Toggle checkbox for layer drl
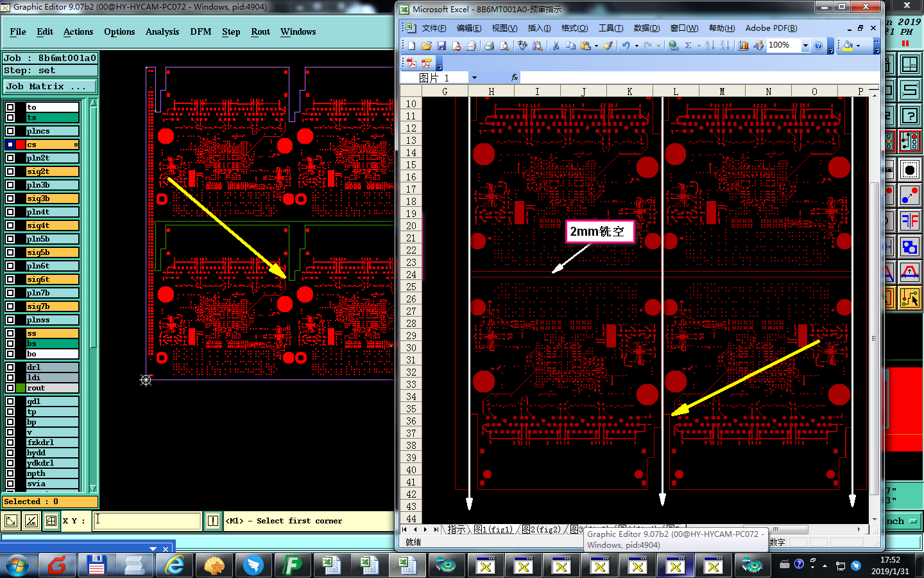The image size is (924, 578). pos(10,367)
